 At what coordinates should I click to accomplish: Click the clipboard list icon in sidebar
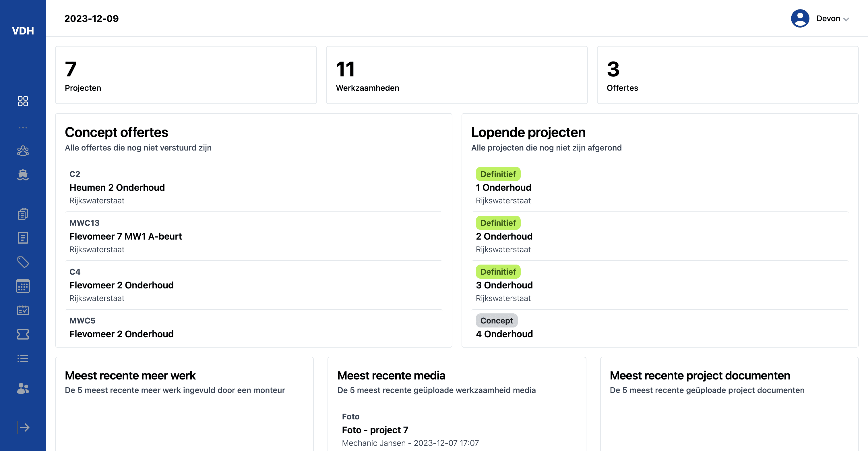coord(23,214)
